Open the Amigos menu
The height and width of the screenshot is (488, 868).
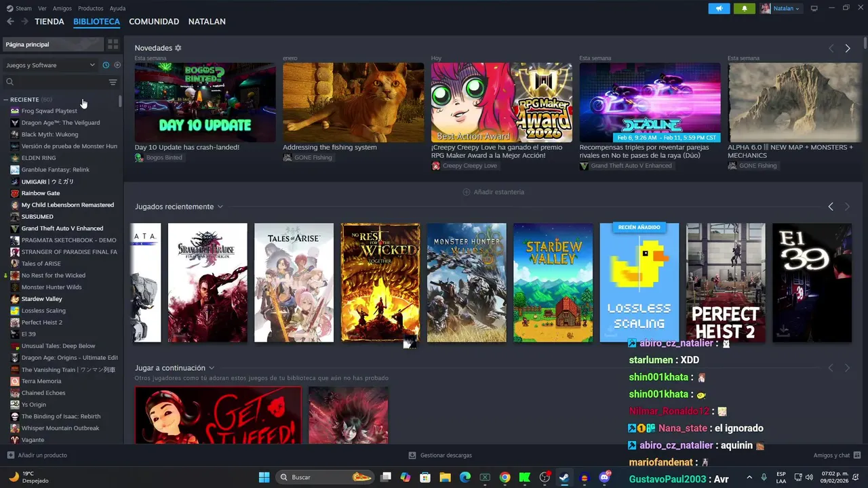[x=62, y=8]
